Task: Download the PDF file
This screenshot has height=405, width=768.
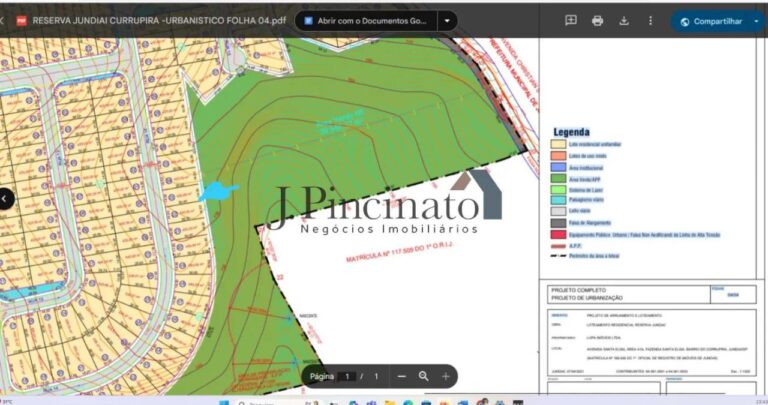Action: [x=624, y=21]
